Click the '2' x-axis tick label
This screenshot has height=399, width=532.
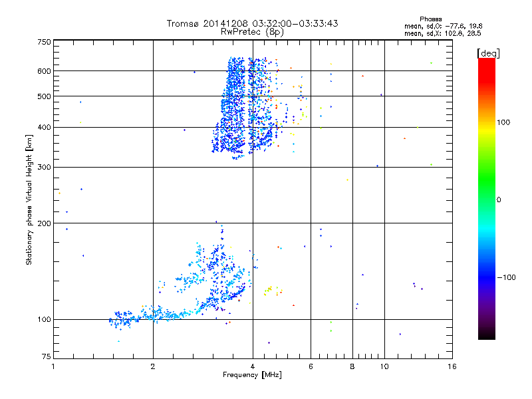[153, 366]
